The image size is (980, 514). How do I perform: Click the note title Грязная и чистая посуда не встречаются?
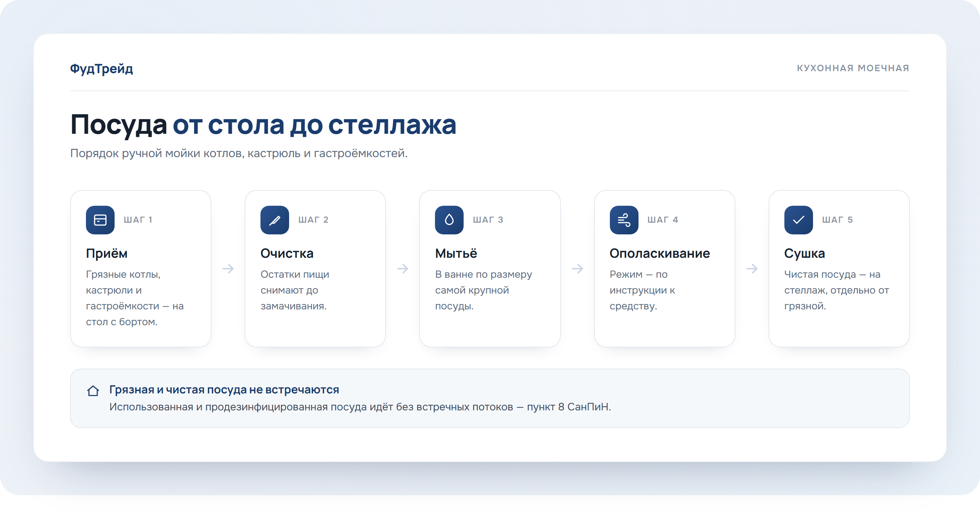pyautogui.click(x=224, y=390)
